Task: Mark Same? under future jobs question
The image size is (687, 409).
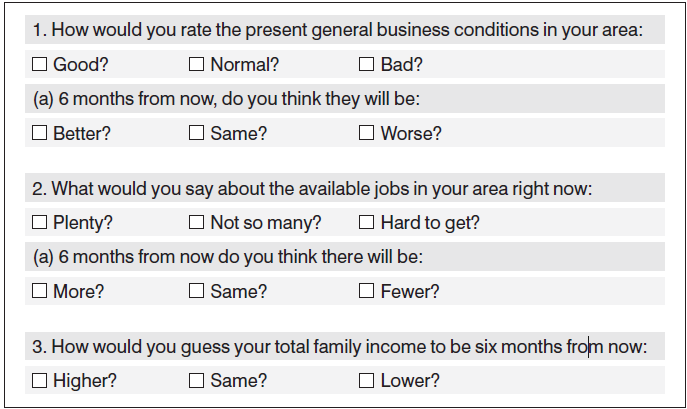Action: tap(196, 291)
